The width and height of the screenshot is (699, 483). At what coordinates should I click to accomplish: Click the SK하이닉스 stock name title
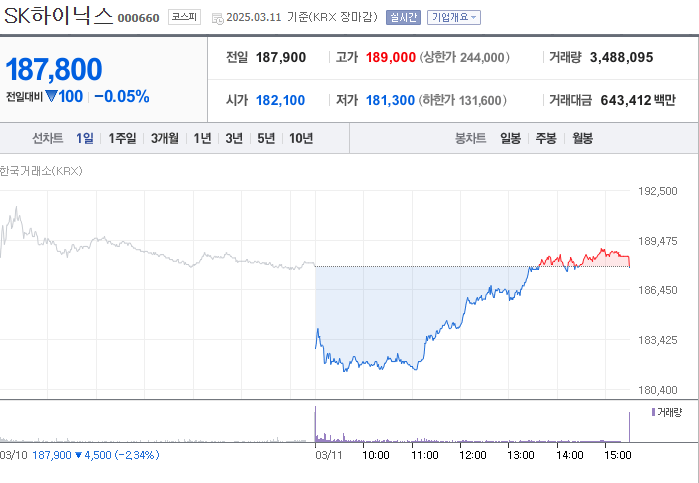(58, 16)
